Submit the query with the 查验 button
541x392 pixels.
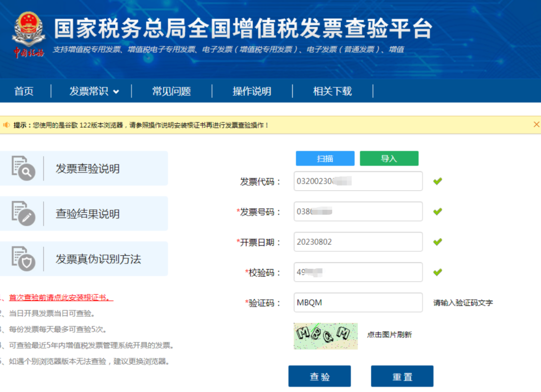coord(320,376)
